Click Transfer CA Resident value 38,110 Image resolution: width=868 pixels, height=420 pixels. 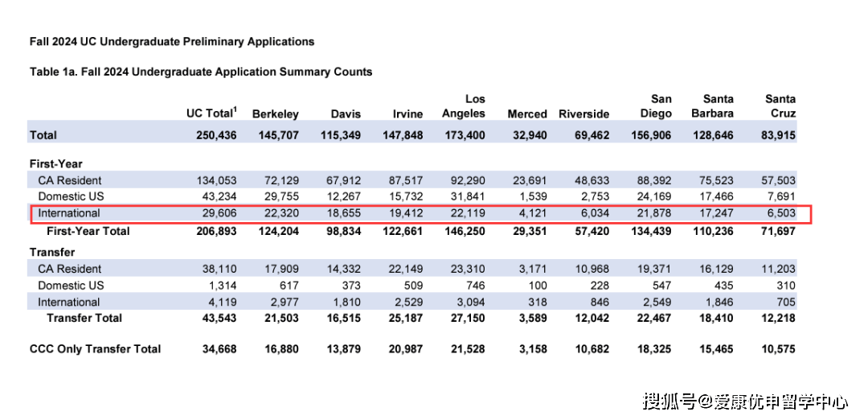(219, 269)
